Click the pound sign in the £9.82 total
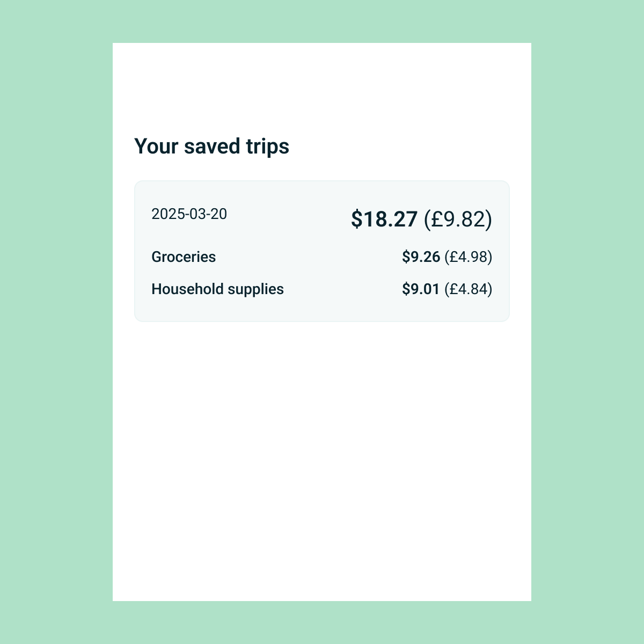The width and height of the screenshot is (644, 644). (437, 219)
